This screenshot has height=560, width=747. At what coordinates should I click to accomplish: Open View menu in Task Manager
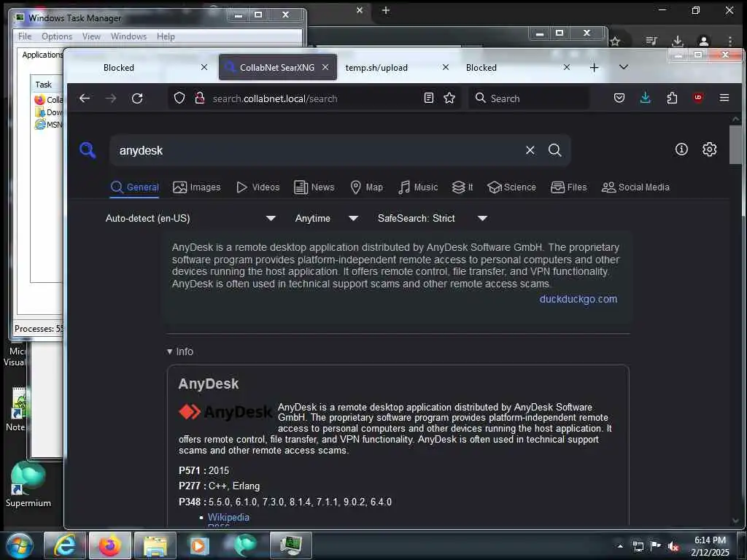(x=91, y=36)
